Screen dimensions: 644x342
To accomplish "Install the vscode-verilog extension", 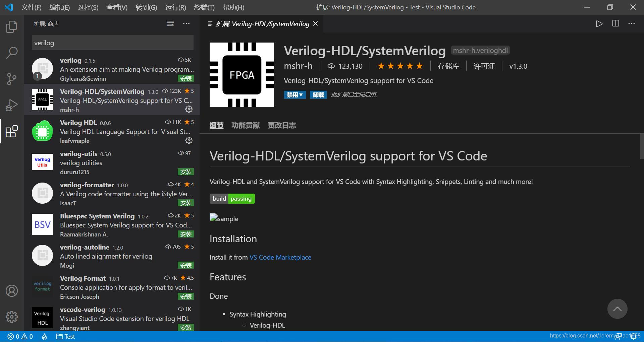I will pos(186,327).
